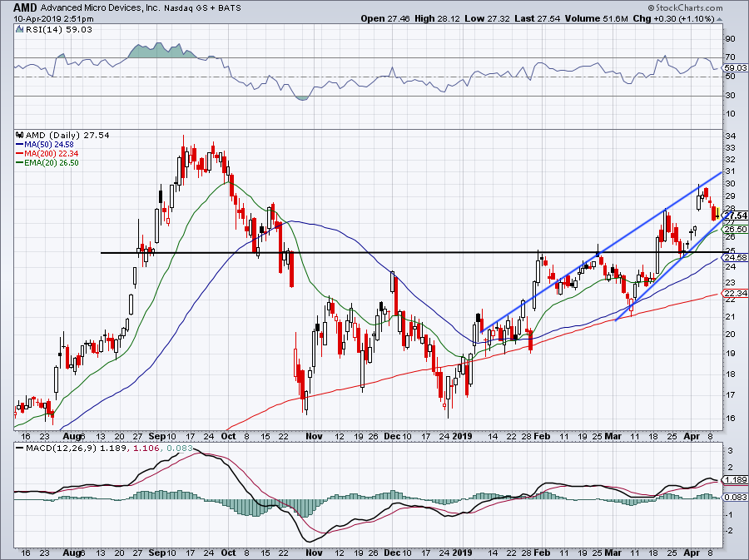Click the blue line swatch beside MA(50)

(20, 145)
